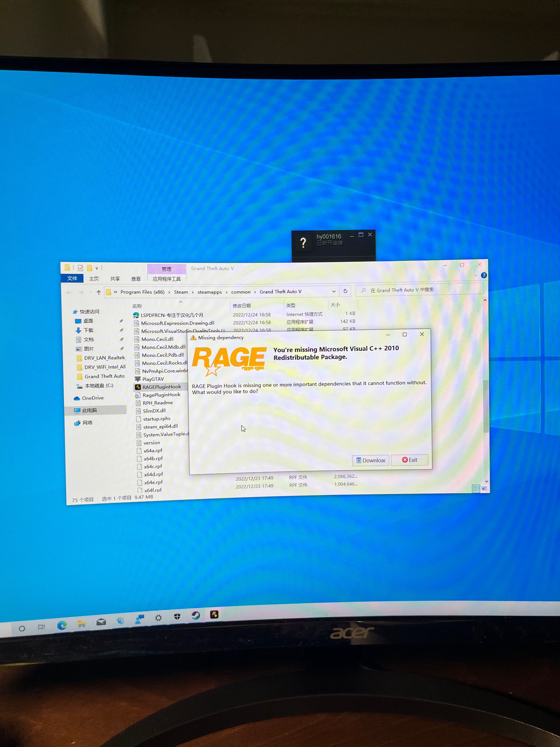Expand the Explorer ribbon with the chevron
The width and height of the screenshot is (560, 747).
pos(476,275)
